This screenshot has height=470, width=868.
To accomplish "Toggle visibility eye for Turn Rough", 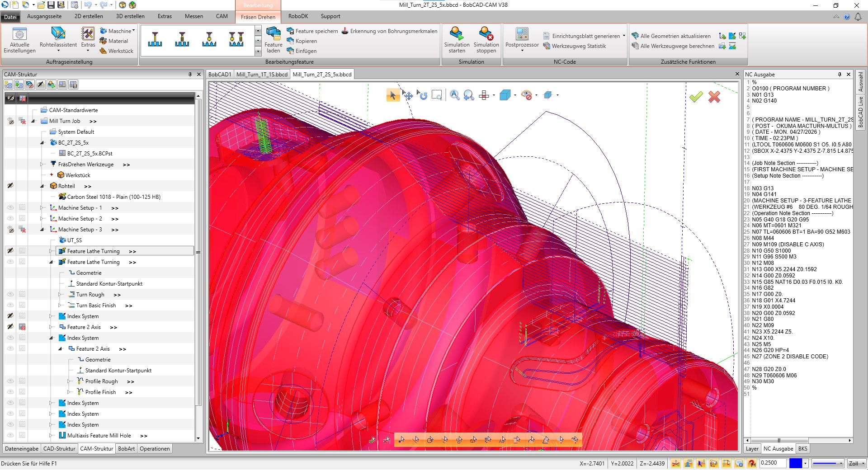I will pos(10,294).
